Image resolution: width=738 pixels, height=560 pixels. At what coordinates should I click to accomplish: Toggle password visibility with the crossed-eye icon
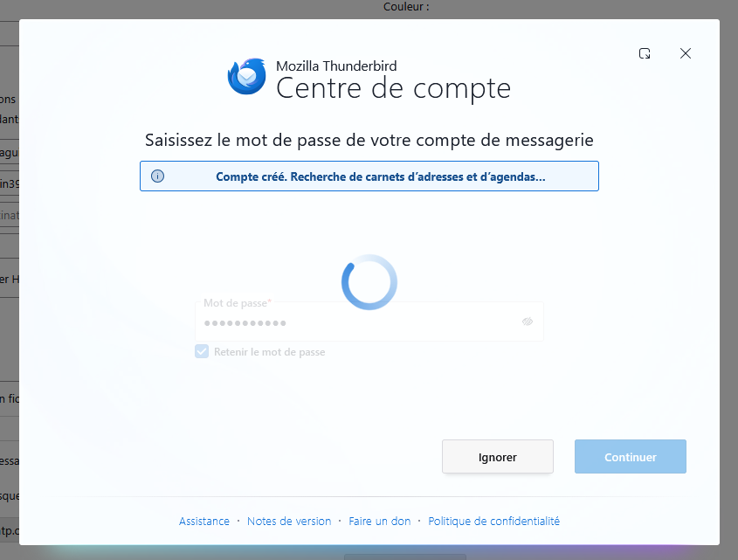(x=528, y=321)
